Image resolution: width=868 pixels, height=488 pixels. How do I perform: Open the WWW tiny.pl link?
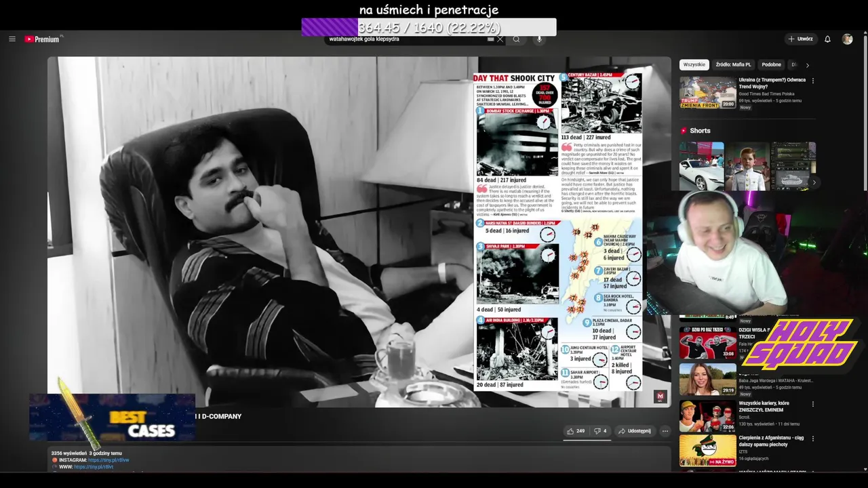[94, 467]
